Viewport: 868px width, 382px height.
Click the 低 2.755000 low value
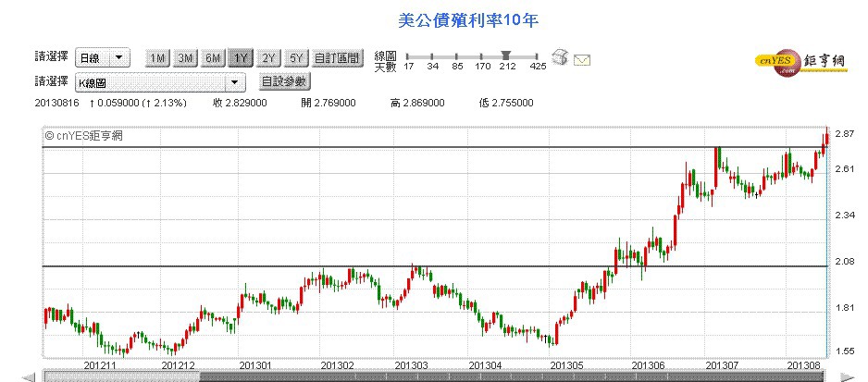[506, 103]
